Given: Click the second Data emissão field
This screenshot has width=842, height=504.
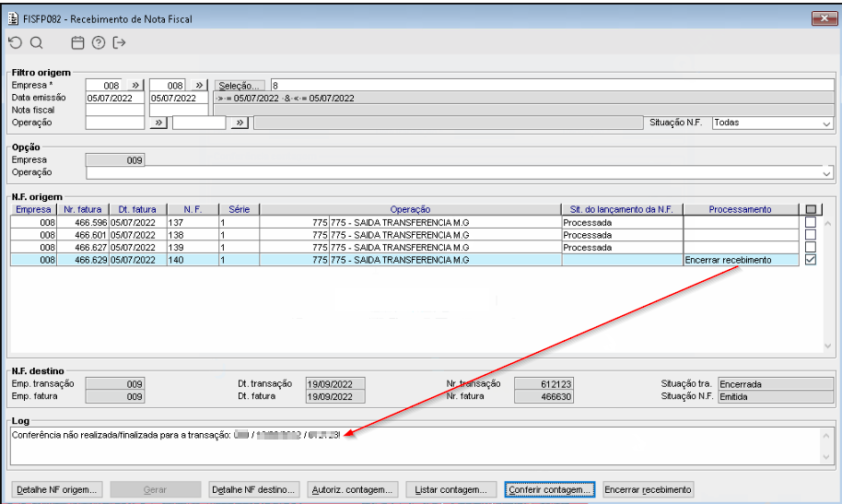Looking at the screenshot, I should coord(179,98).
